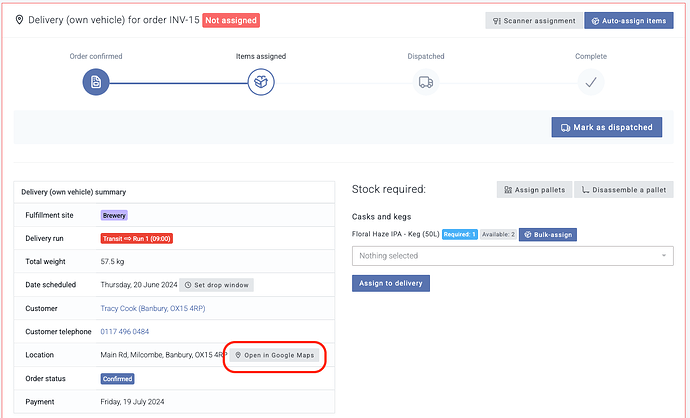This screenshot has width=690, height=418.
Task: Click the Items assigned step label
Action: click(261, 56)
